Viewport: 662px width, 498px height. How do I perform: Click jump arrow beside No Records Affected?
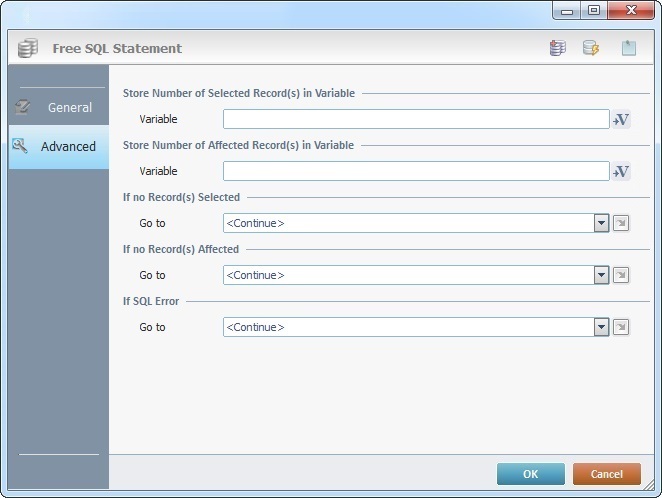(621, 275)
